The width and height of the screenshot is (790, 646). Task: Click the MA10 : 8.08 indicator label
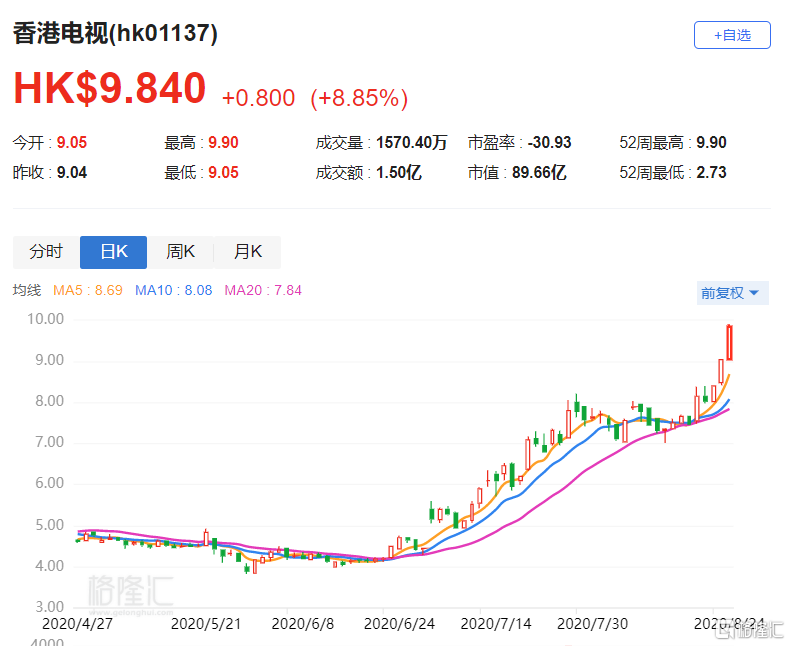pos(174,290)
